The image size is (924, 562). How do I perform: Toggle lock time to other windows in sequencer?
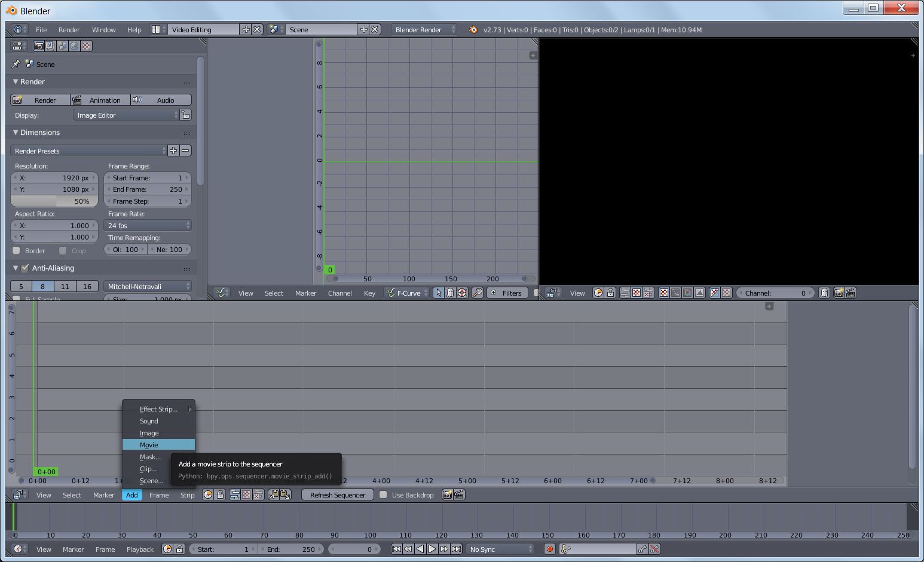click(x=220, y=495)
